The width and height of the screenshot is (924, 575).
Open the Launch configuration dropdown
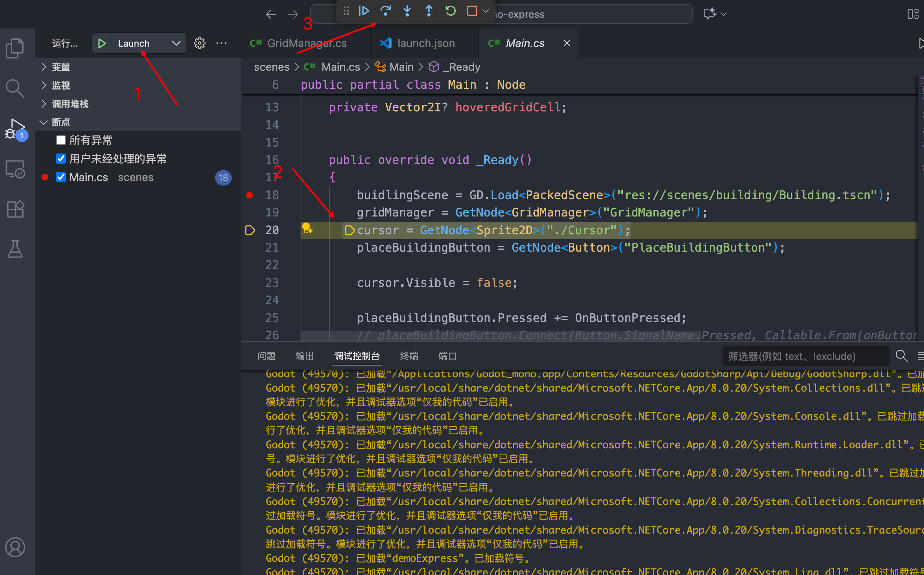pyautogui.click(x=176, y=44)
